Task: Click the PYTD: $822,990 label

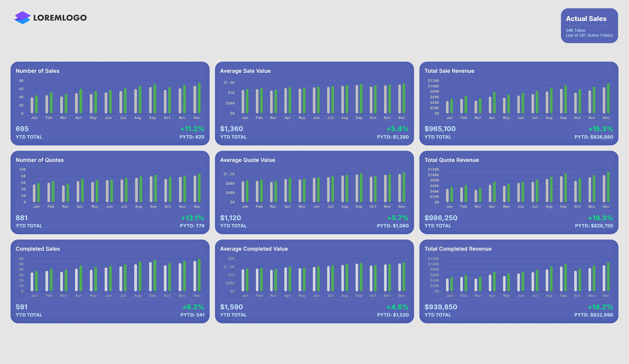Action: coord(593,315)
